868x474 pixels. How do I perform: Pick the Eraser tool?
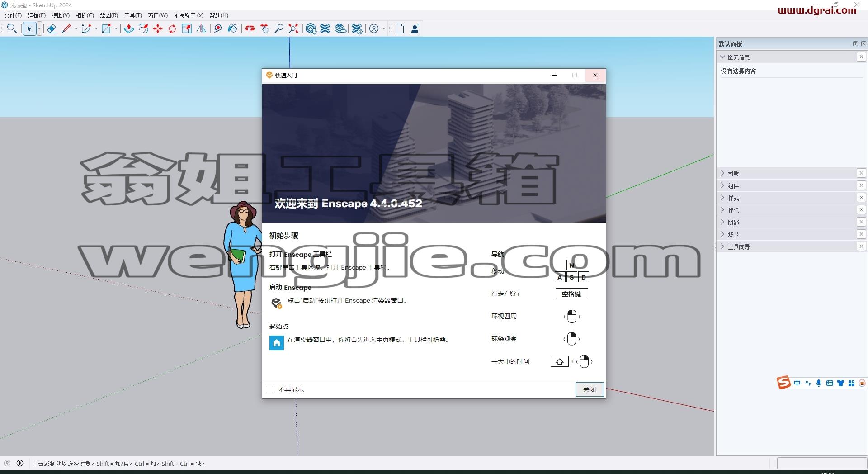click(x=52, y=29)
